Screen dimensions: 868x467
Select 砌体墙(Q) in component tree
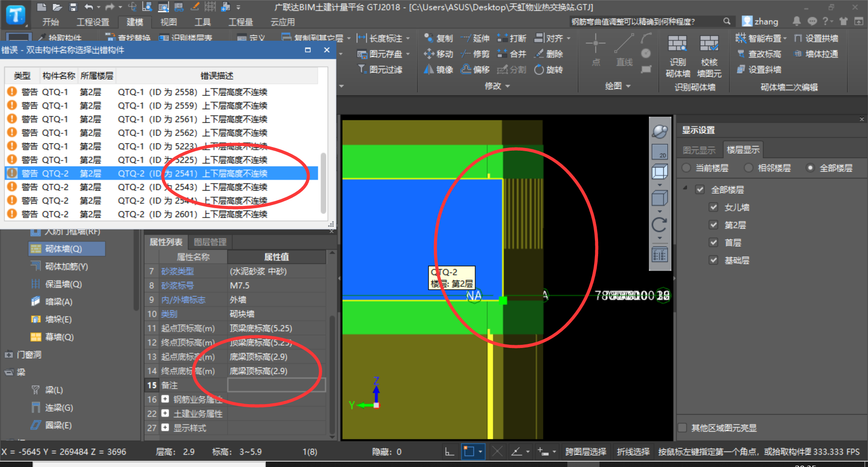[67, 249]
